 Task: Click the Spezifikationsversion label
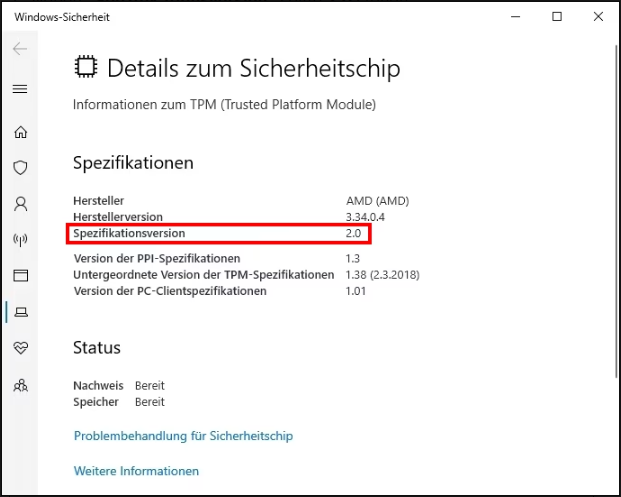coord(129,233)
